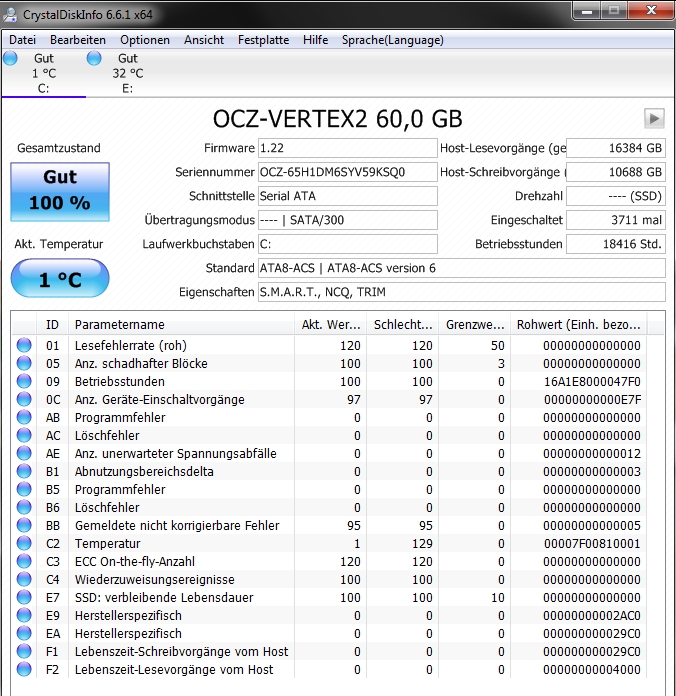Click the blue status orb for drive E:
Image resolution: width=676 pixels, height=696 pixels.
[x=94, y=58]
